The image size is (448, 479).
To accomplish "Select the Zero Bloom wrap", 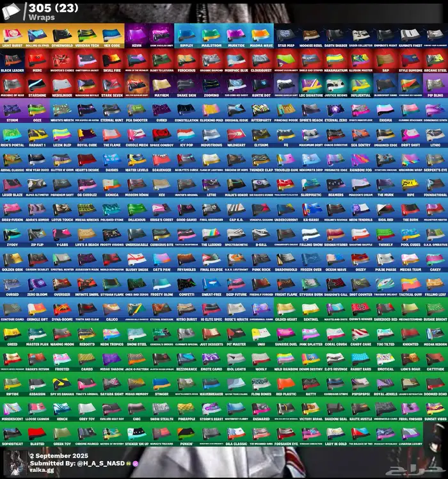I will coord(37,285).
